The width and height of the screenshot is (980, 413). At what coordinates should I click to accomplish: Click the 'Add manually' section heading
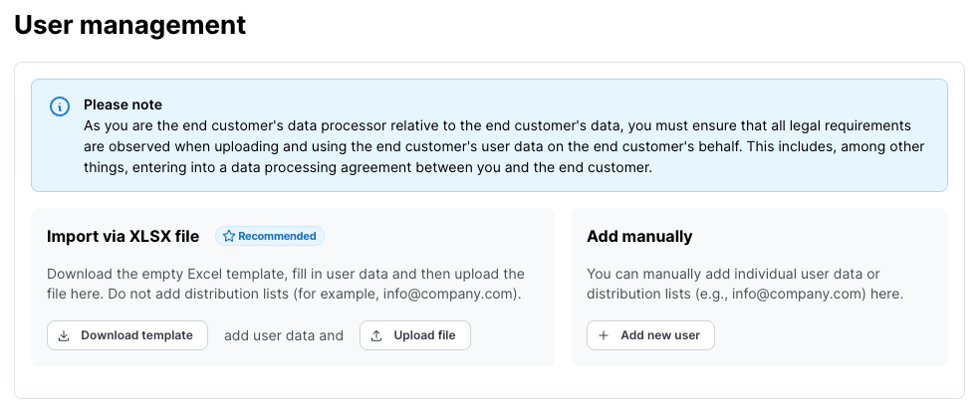[x=639, y=237]
